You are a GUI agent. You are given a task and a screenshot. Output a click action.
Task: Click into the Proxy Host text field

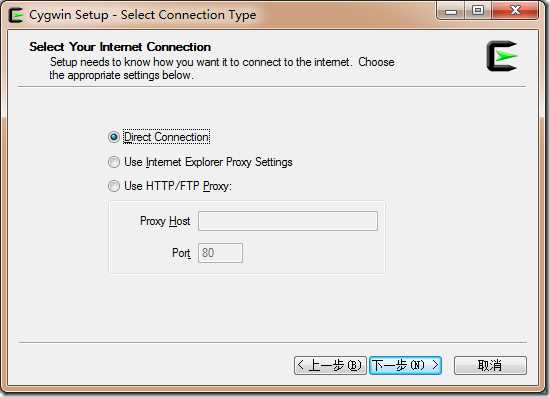[288, 221]
